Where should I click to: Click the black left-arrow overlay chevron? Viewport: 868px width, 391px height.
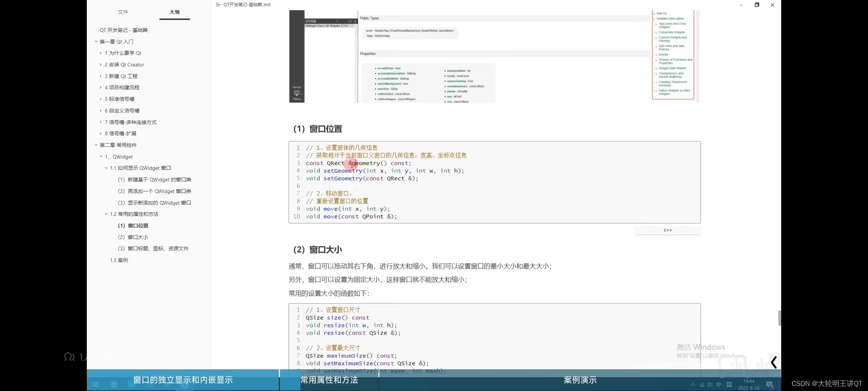tap(774, 362)
